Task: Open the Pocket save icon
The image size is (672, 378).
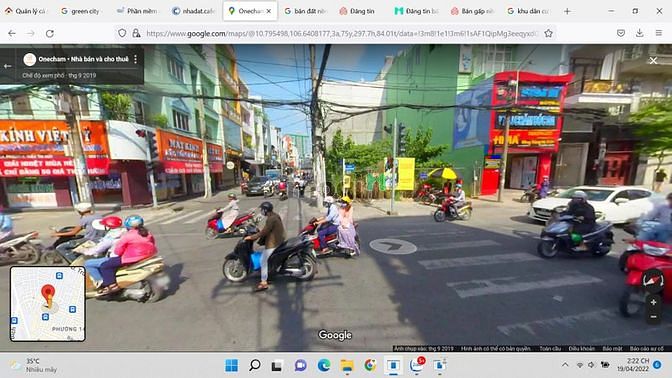Action: coord(621,33)
